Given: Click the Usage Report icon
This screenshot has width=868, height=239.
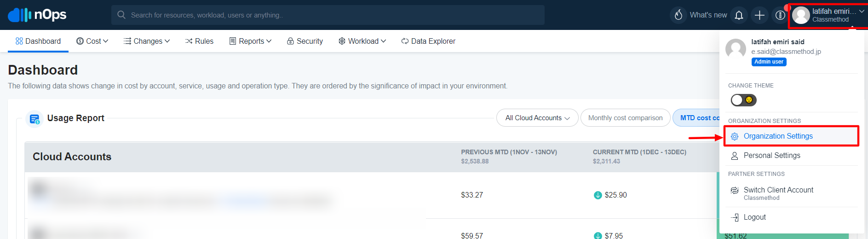Looking at the screenshot, I should pyautogui.click(x=34, y=119).
